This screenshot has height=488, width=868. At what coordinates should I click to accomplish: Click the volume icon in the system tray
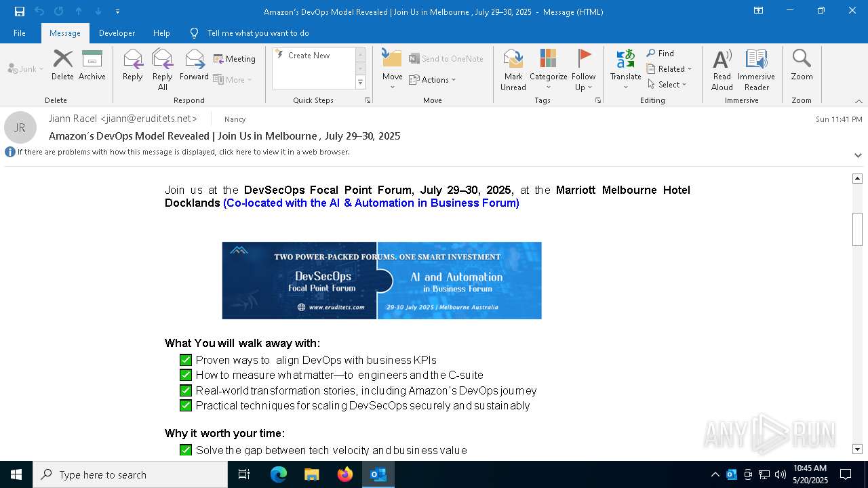coord(781,474)
